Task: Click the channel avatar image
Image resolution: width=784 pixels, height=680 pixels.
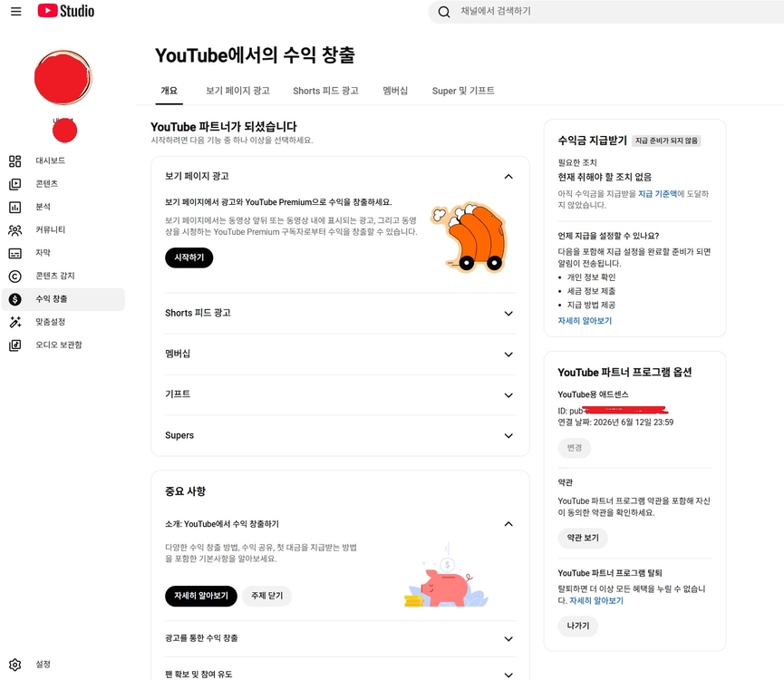Action: [63, 77]
